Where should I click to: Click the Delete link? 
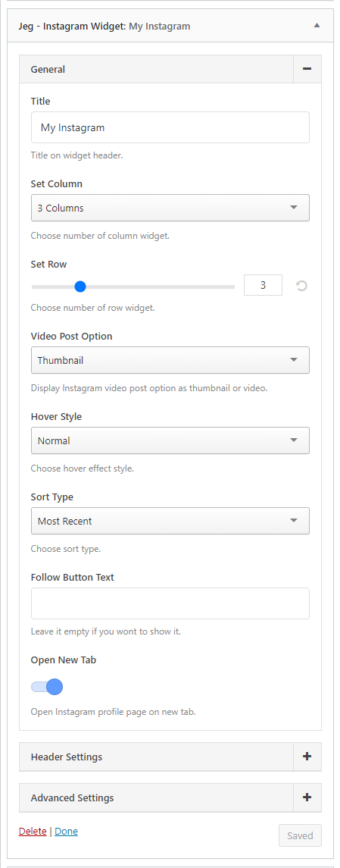(x=33, y=831)
